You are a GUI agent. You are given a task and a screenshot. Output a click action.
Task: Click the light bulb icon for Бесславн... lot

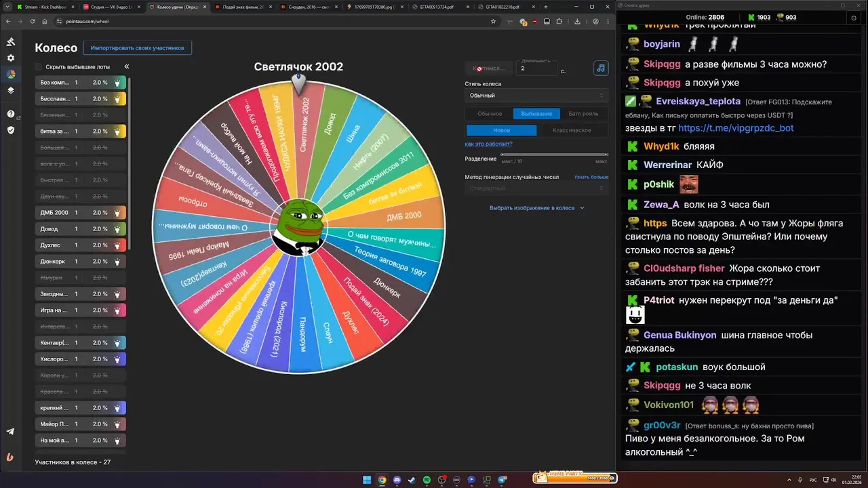tap(117, 99)
